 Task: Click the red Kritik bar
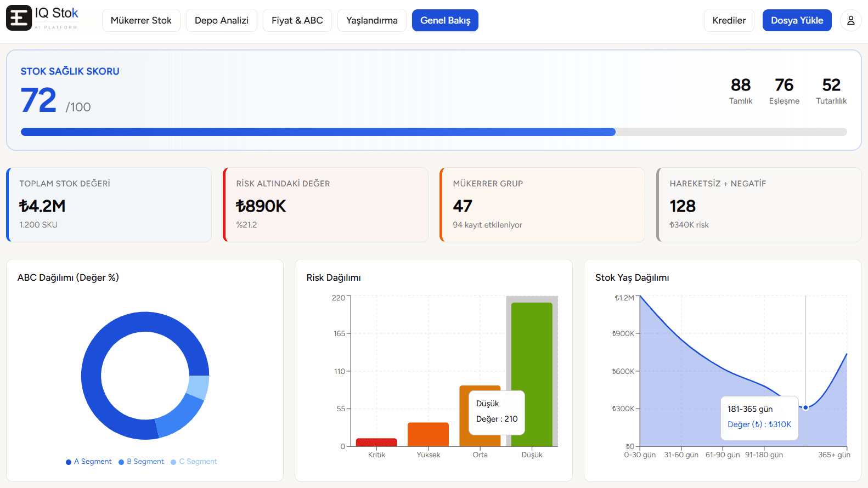[376, 442]
